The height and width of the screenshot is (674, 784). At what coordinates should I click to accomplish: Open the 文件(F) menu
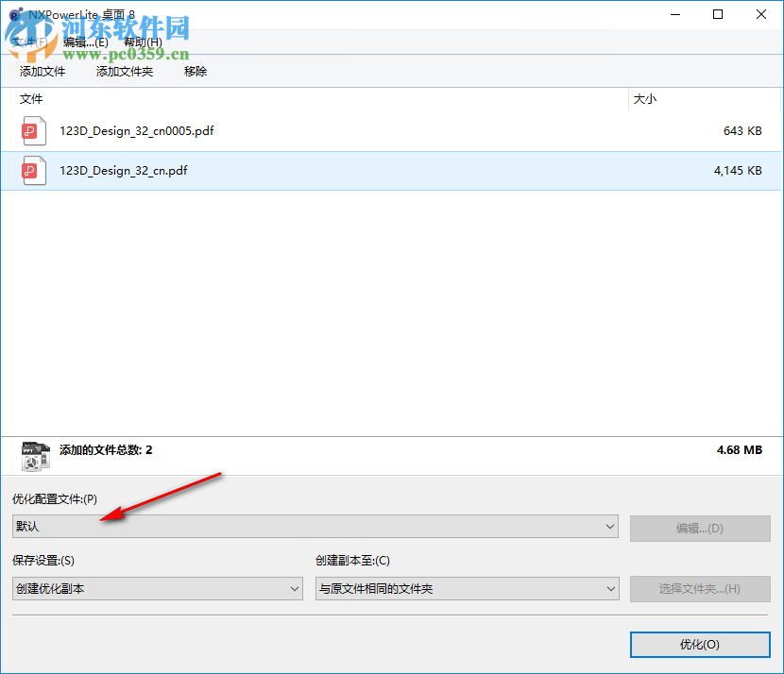pos(30,42)
